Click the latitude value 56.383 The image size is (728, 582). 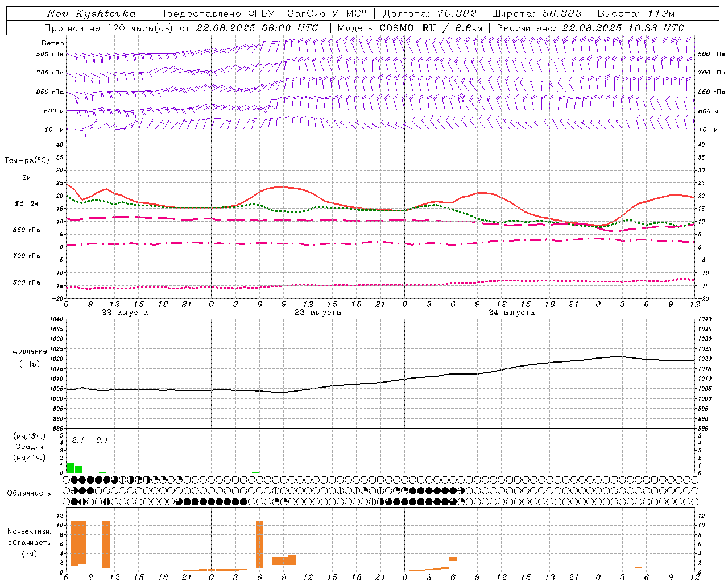tap(562, 14)
